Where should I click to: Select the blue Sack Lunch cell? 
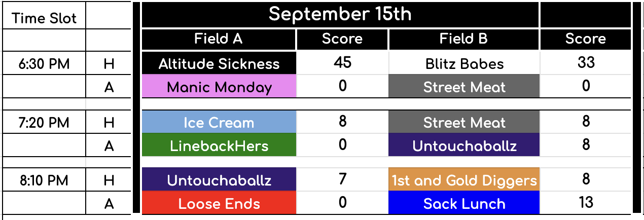click(x=464, y=204)
